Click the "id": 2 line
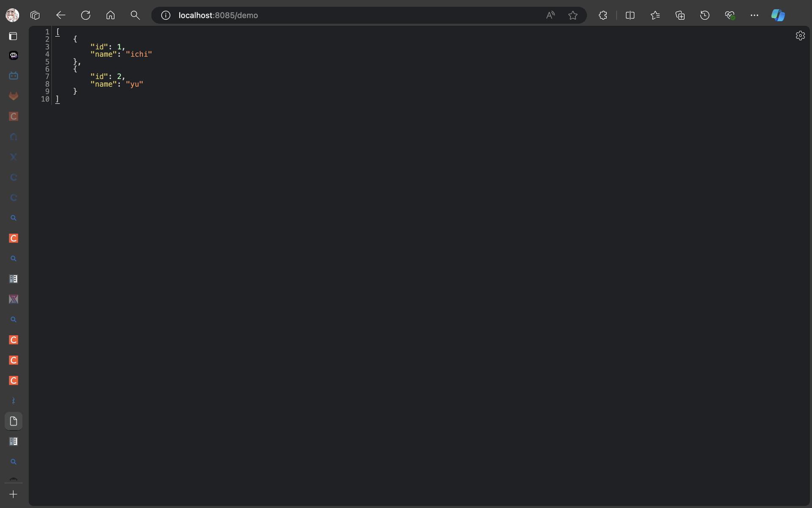The height and width of the screenshot is (508, 812). (x=108, y=76)
